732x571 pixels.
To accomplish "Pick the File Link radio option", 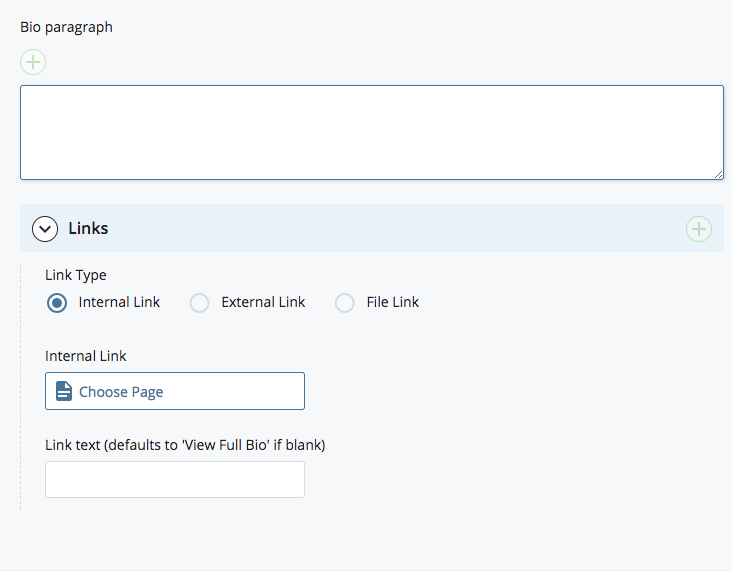I will (345, 303).
